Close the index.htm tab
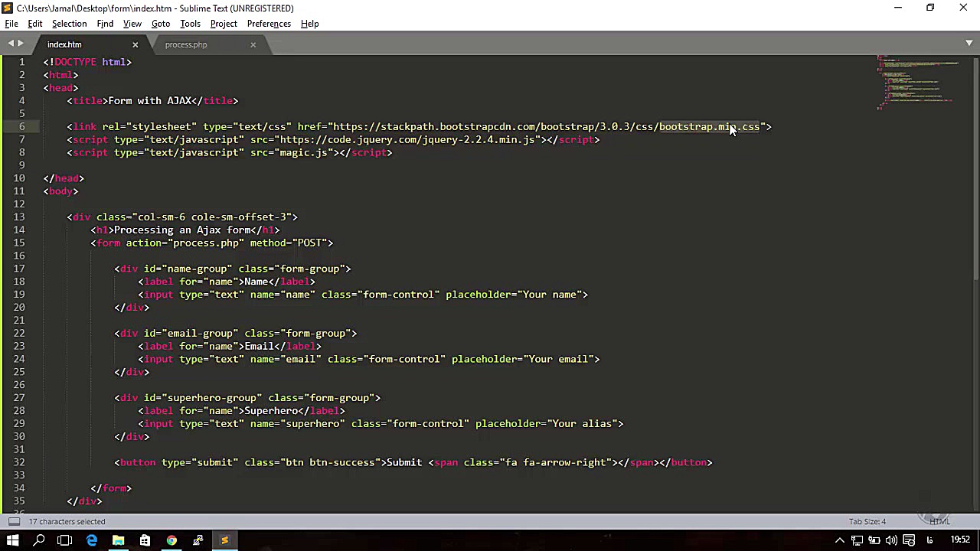The image size is (980, 551). (x=136, y=44)
